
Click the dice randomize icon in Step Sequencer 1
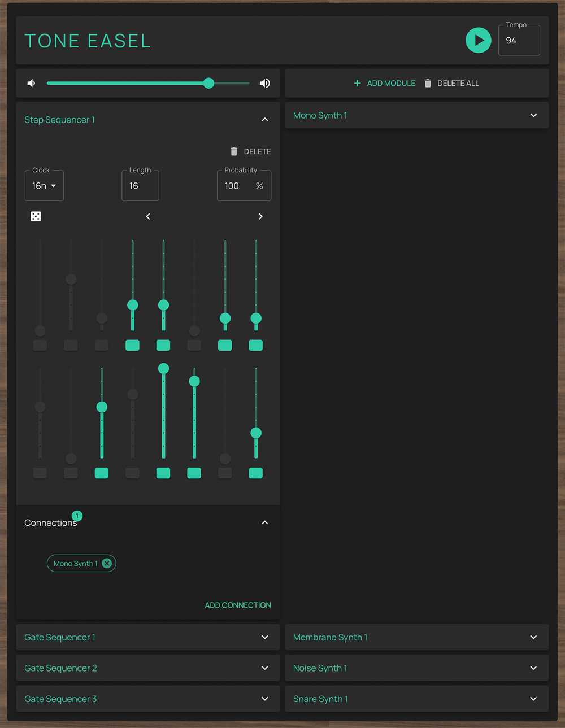36,216
